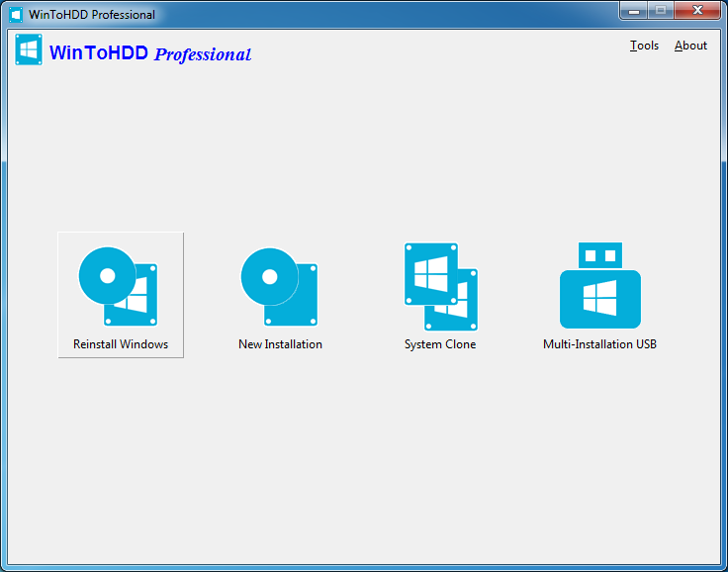
Task: Click the WinToHDD logo icon in header
Action: coord(29,49)
